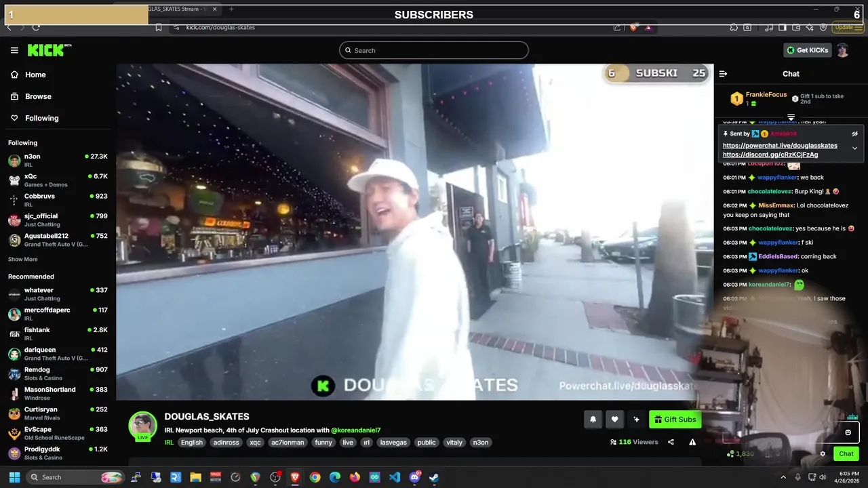
Task: Open chat settings gear icon
Action: [823, 454]
